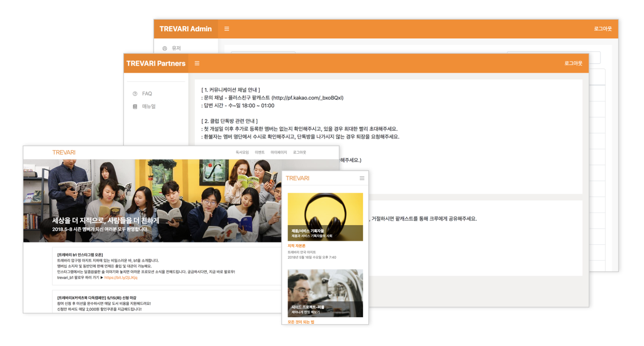This screenshot has height=346, width=644.
Task: Go to 마이페이지 in the site header
Action: point(279,152)
